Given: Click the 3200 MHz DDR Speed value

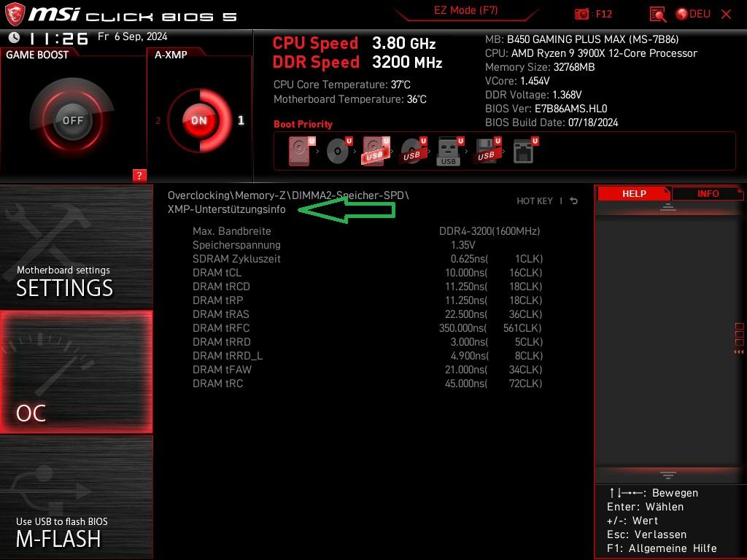Looking at the screenshot, I should click(407, 62).
